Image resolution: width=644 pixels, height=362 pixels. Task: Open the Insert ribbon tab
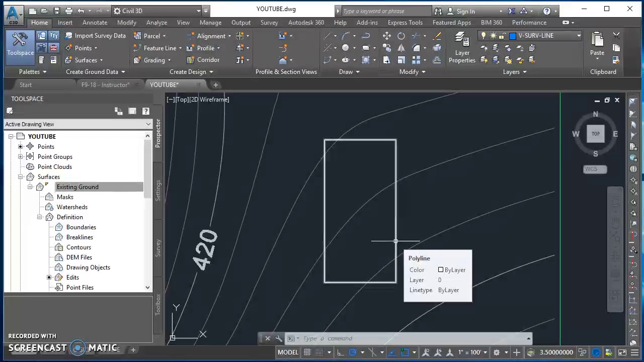pyautogui.click(x=65, y=23)
